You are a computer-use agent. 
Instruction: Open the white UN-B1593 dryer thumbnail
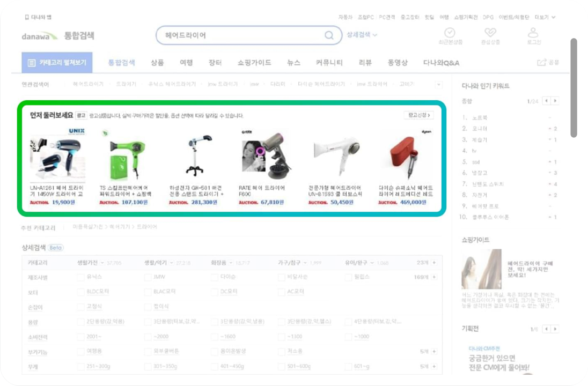336,154
